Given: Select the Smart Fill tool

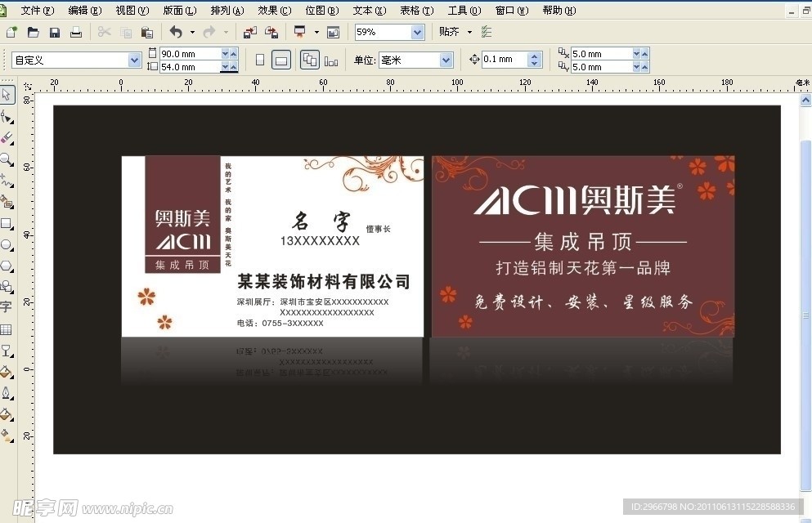Looking at the screenshot, I should 7,202.
